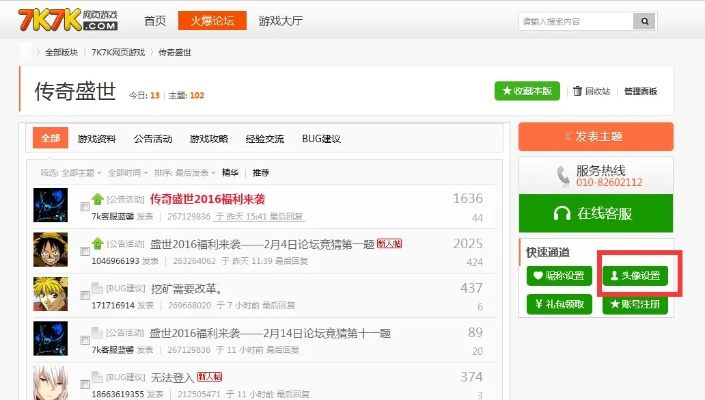The height and width of the screenshot is (400, 705).
Task: Select the 火爆论坛 navigation tab
Action: point(212,21)
